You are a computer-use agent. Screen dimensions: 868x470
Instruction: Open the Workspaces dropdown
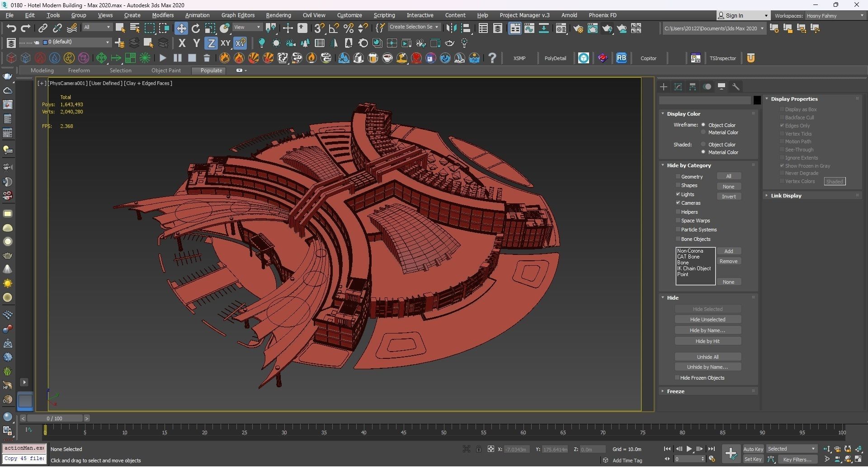pyautogui.click(x=835, y=15)
